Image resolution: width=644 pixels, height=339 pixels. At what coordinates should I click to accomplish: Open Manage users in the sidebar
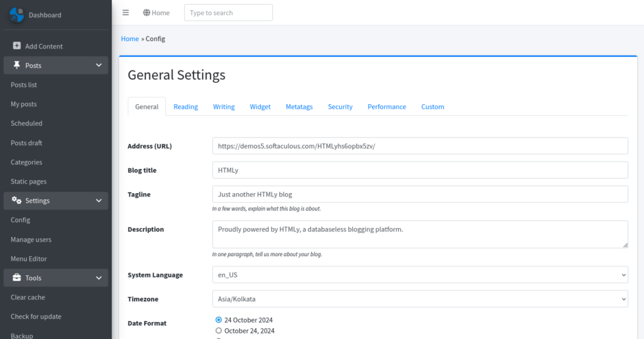pos(31,239)
